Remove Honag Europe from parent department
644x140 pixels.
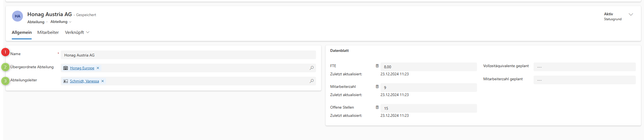pyautogui.click(x=98, y=68)
